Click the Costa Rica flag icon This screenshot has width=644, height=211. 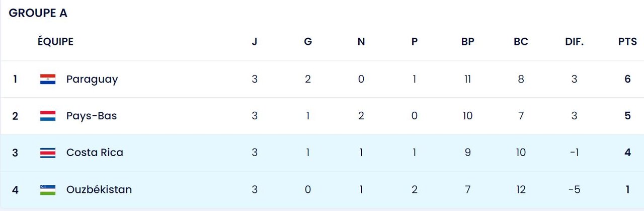point(48,153)
